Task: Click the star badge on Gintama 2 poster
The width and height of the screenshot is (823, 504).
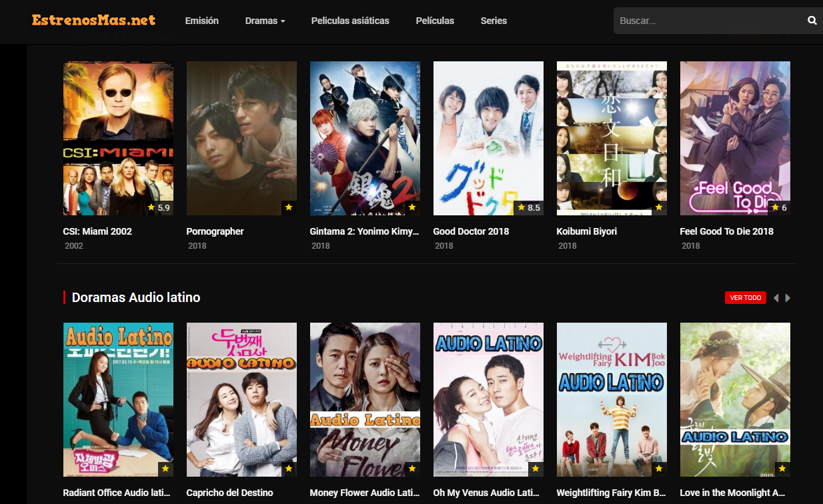Action: coord(412,208)
